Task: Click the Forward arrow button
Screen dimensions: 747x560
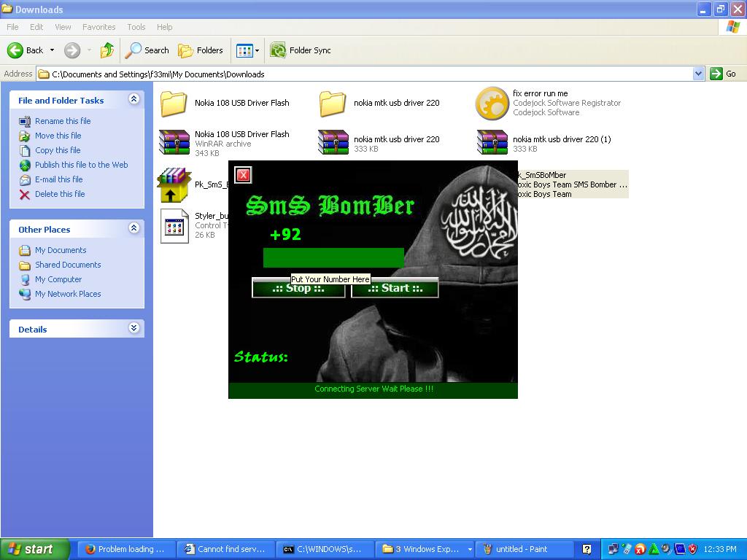Action: pyautogui.click(x=72, y=50)
